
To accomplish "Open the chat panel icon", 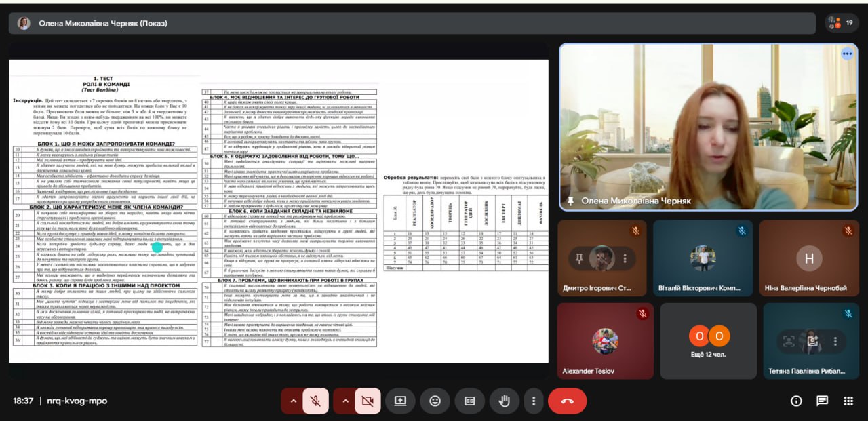I will point(822,401).
